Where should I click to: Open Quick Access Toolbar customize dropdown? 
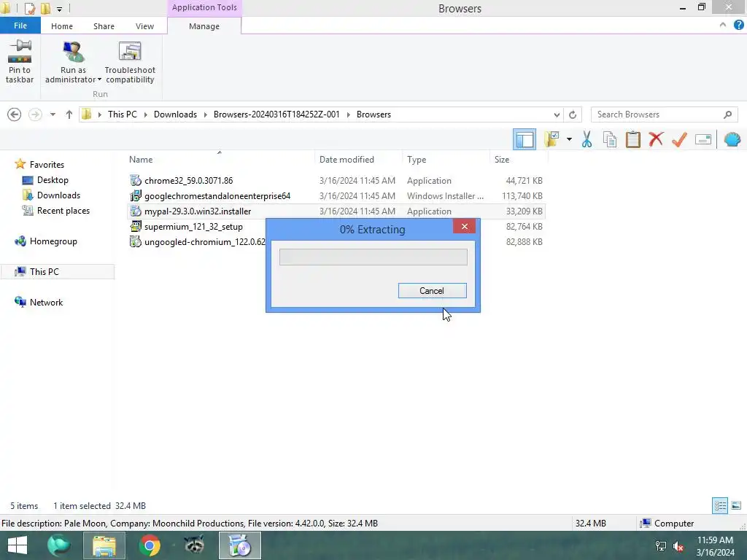point(60,9)
